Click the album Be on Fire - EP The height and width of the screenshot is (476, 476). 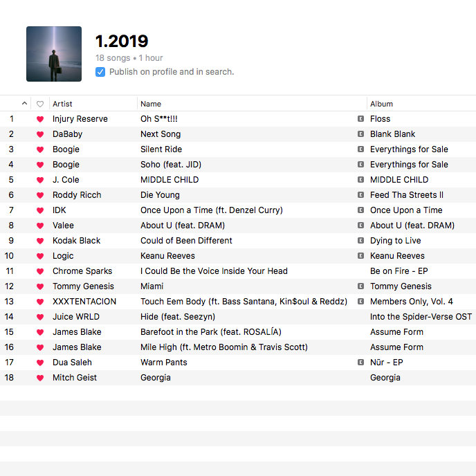pyautogui.click(x=399, y=271)
